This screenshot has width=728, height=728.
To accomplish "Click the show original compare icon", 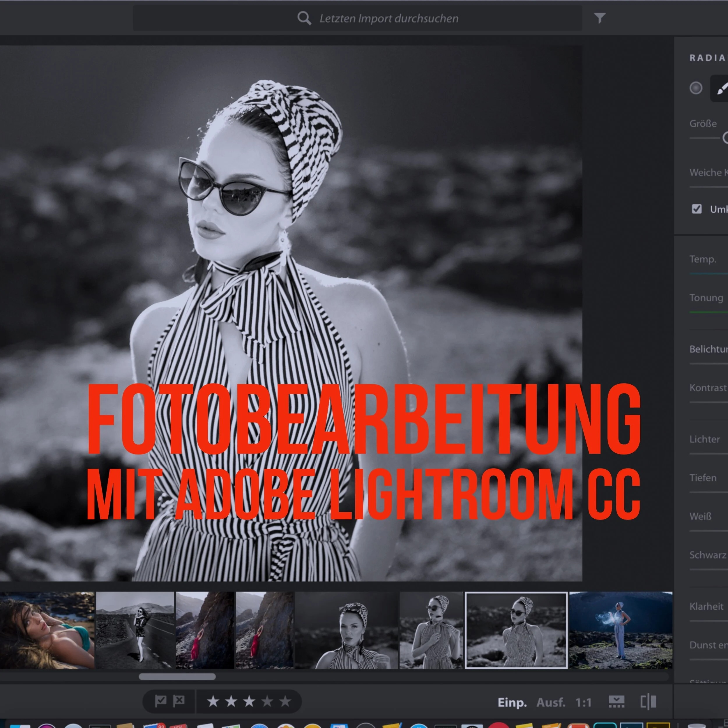I will click(648, 702).
